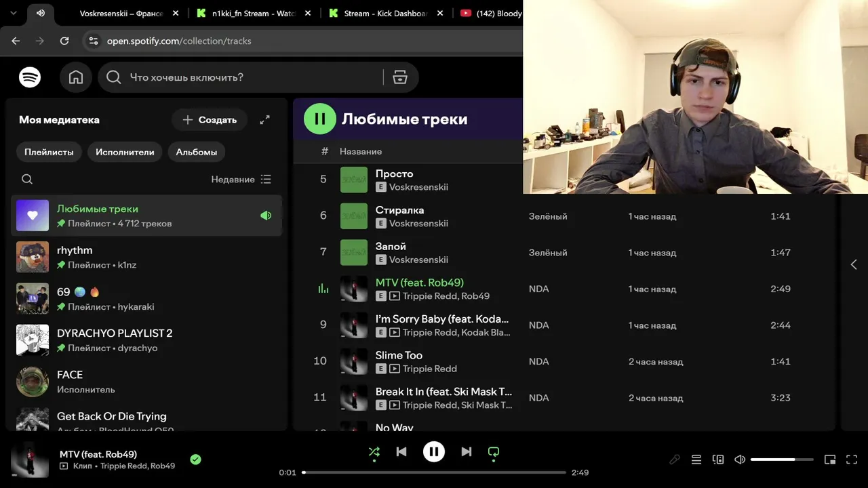Click the Spotify logo

coord(30,77)
